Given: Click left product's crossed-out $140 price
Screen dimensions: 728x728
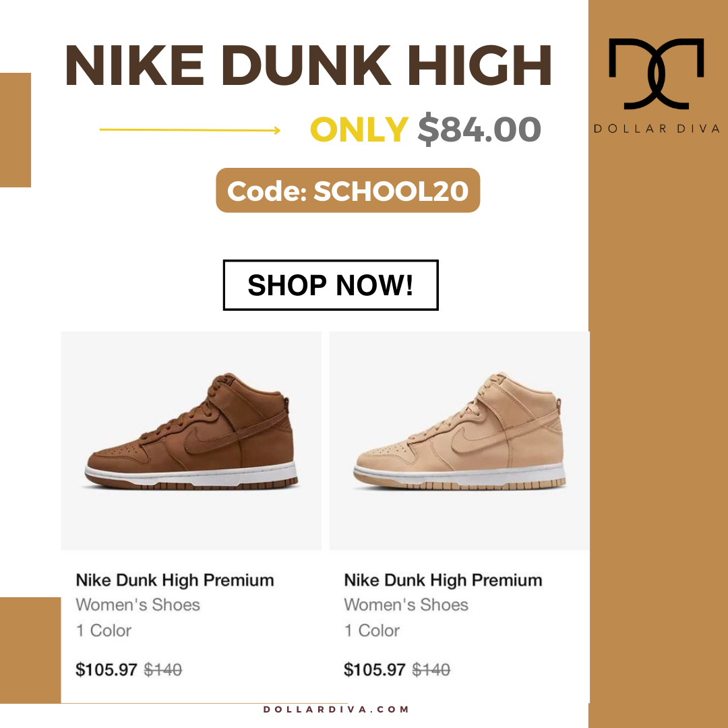Looking at the screenshot, I should click(x=163, y=669).
